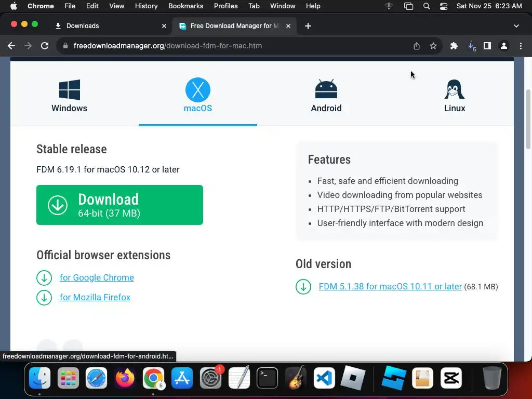Close the Downloads tab
This screenshot has width=532, height=399.
[164, 26]
